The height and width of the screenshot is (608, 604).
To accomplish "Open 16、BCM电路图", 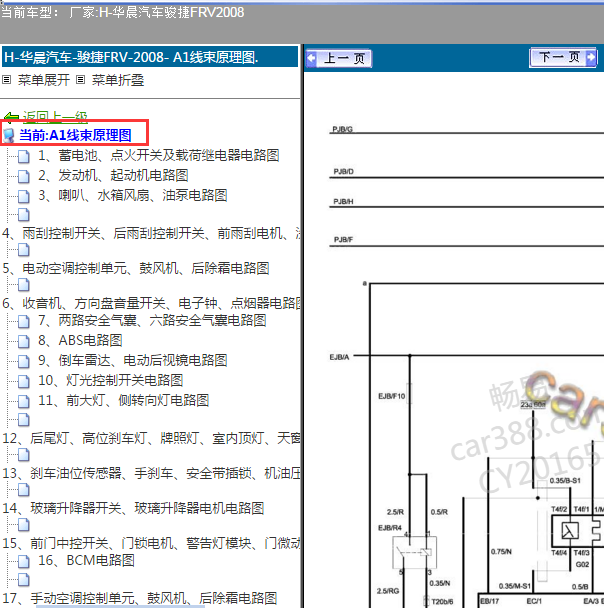I will click(86, 560).
